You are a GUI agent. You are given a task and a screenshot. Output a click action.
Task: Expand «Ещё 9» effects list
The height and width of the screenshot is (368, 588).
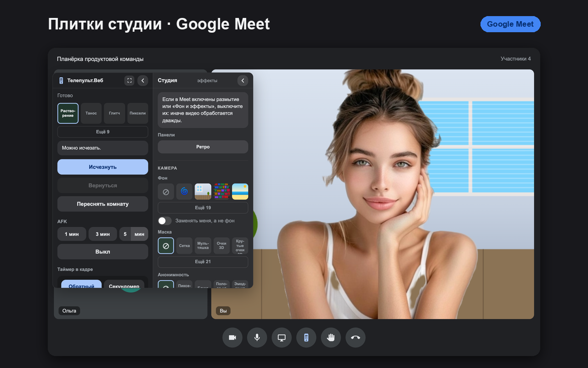tap(102, 132)
